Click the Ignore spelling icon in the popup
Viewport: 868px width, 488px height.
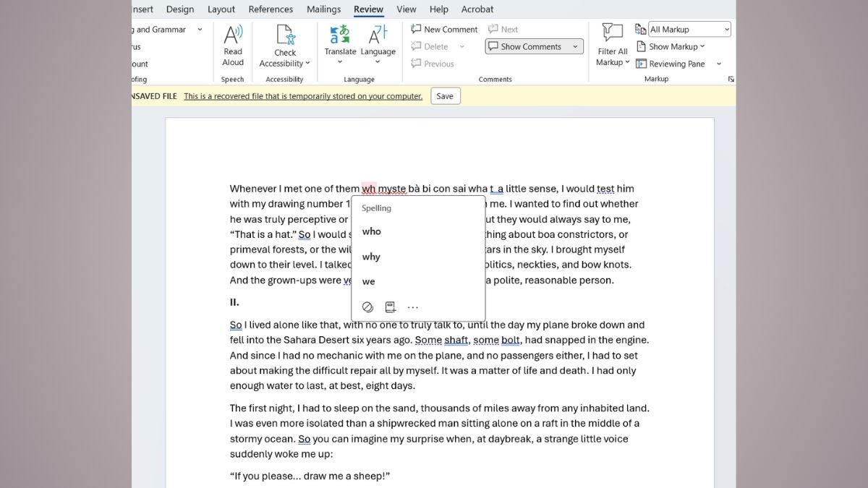[367, 307]
